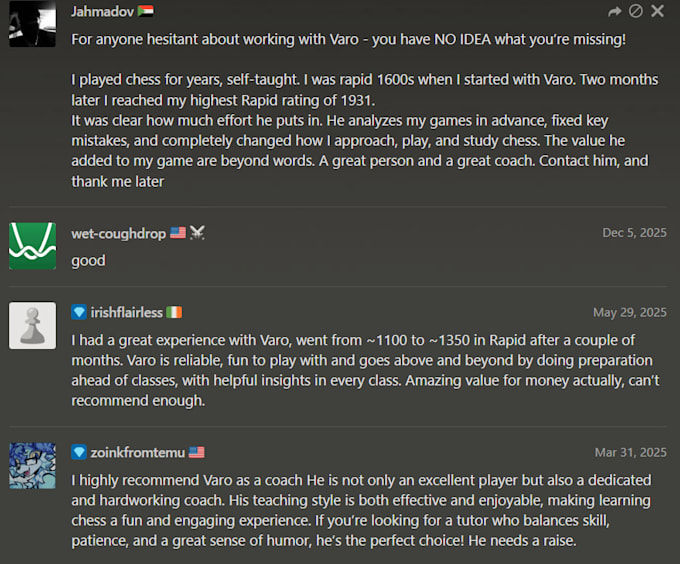The image size is (680, 564).
Task: Open the irishflairless username link
Action: point(127,313)
